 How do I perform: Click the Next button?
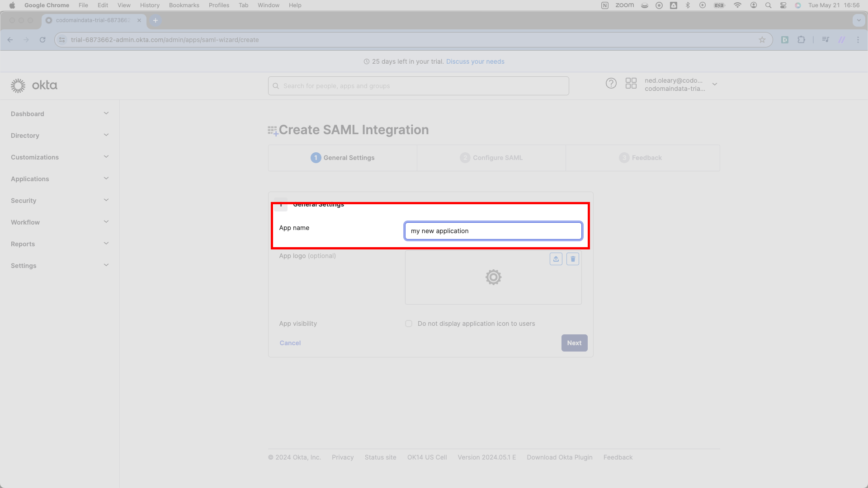[x=575, y=343]
